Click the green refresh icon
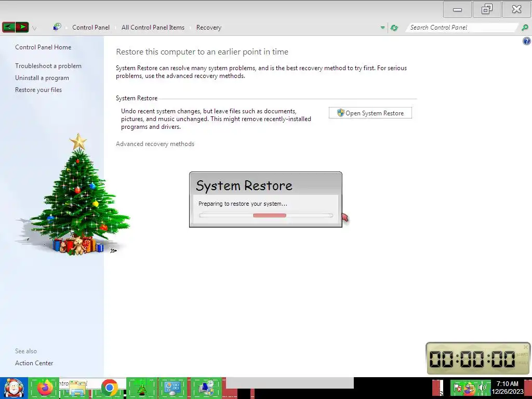This screenshot has height=399, width=532. tap(394, 28)
